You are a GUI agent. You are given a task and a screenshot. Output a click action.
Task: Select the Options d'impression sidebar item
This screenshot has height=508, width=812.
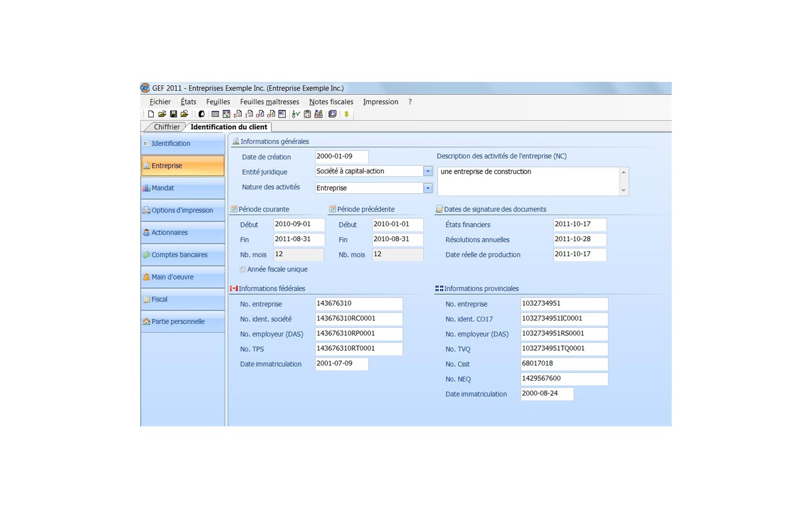coord(183,210)
